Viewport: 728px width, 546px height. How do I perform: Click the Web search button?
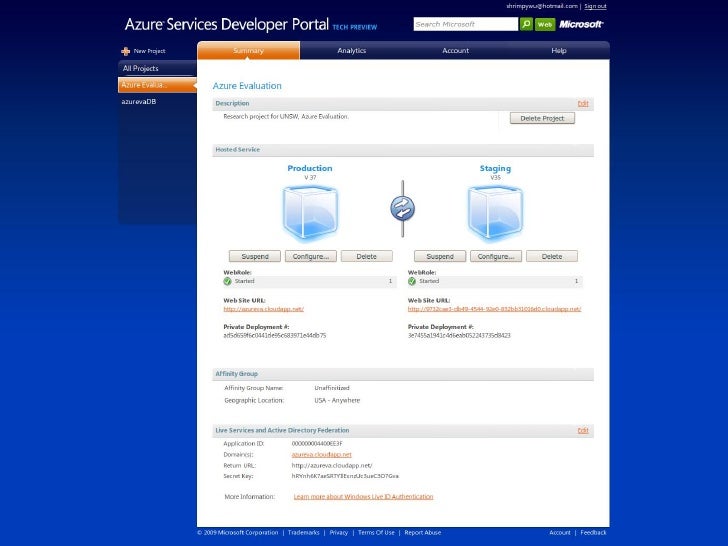coord(545,24)
